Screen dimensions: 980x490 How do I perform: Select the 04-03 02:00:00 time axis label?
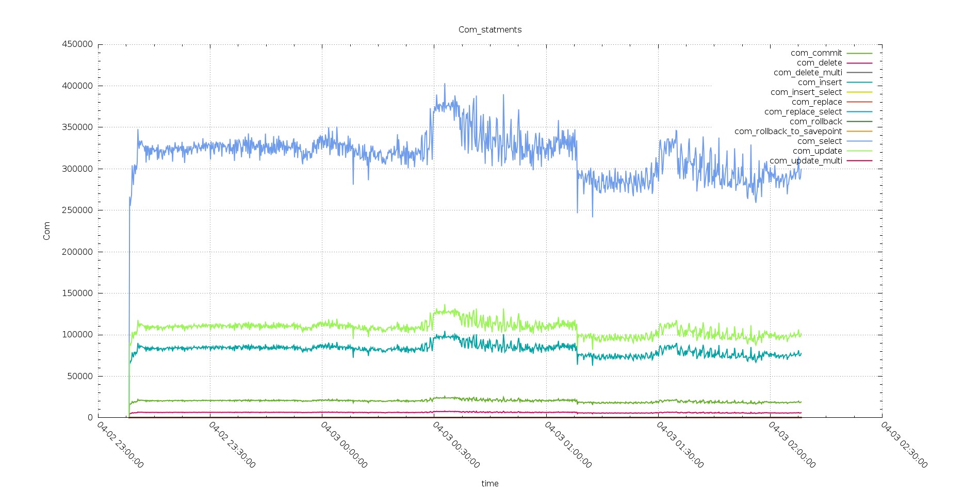pyautogui.click(x=792, y=445)
